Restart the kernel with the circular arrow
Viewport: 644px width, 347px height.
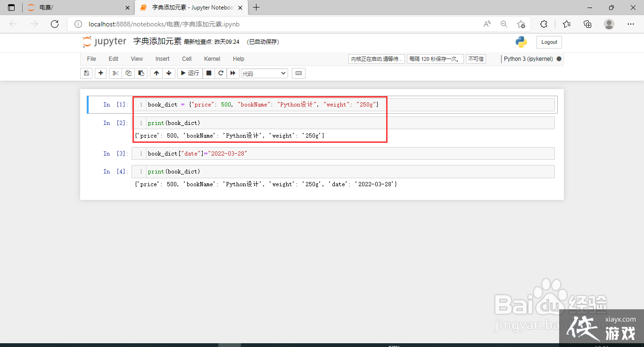point(221,73)
